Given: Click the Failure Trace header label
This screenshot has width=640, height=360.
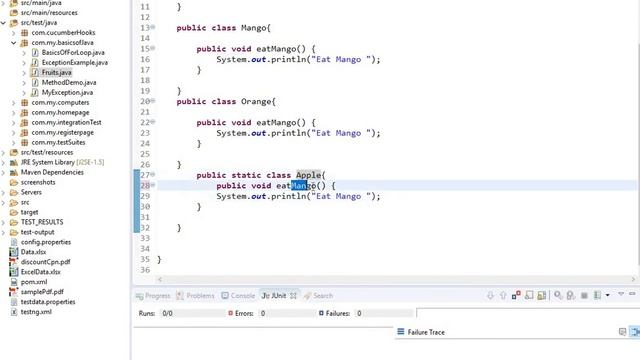Looking at the screenshot, I should (x=426, y=332).
